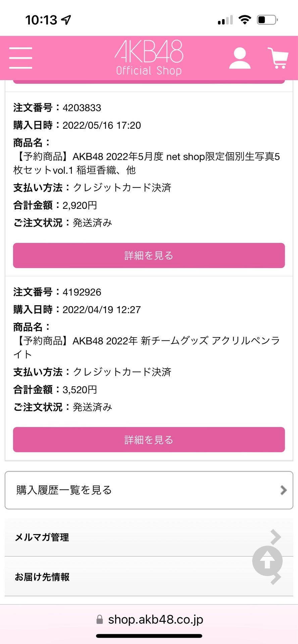Tap the scroll-to-top arrow button
This screenshot has height=644, width=298.
(267, 561)
